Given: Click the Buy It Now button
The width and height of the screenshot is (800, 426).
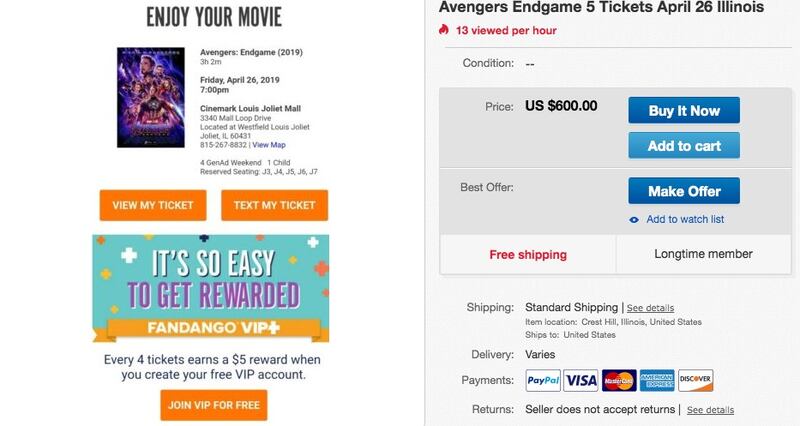Looking at the screenshot, I should point(684,110).
